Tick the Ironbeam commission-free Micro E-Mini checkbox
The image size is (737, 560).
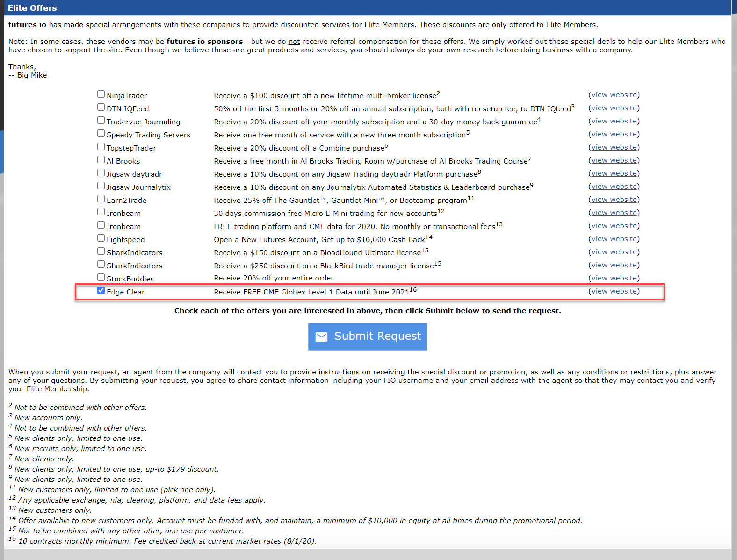click(101, 212)
